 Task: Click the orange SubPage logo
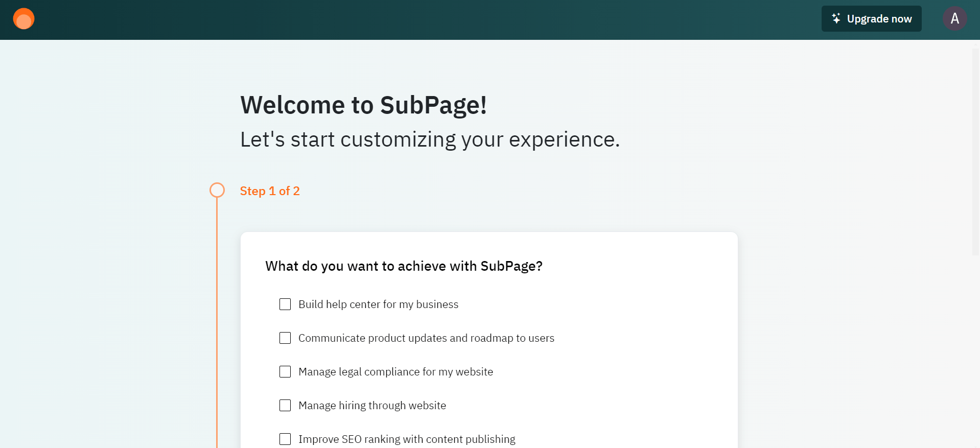coord(24,19)
